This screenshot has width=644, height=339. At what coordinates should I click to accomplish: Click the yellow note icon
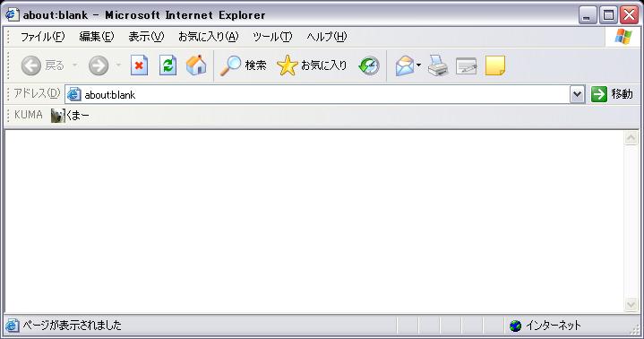pos(495,65)
